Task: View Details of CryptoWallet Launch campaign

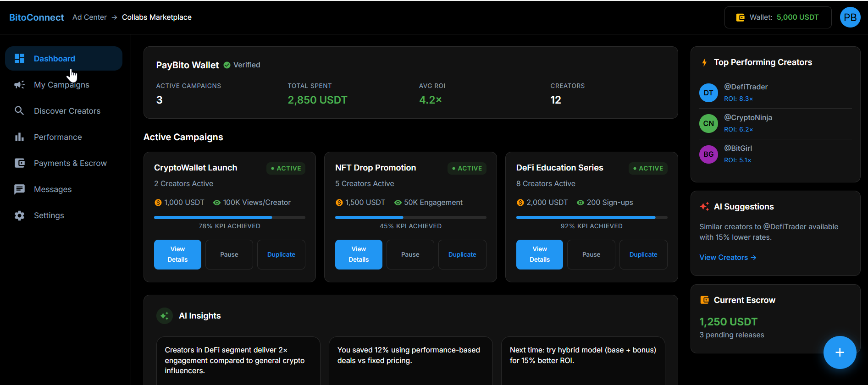Action: tap(177, 254)
